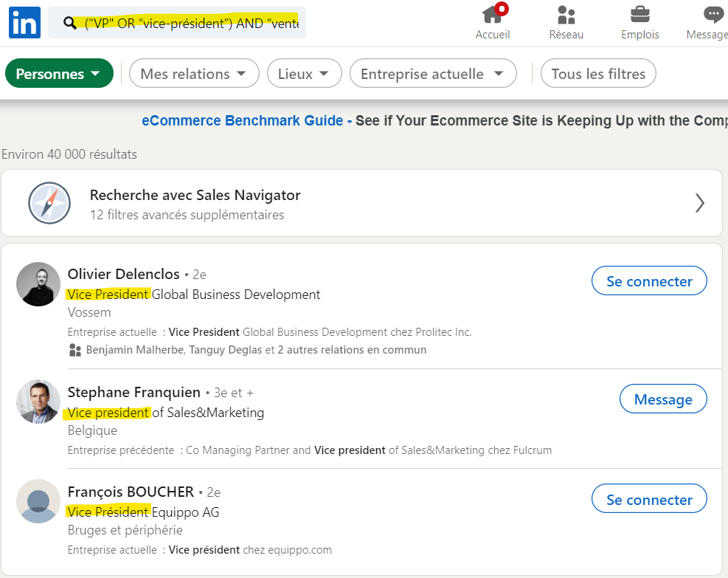Click 'Vice President Global Business Development' headline
Screen dimensions: 728x578
pyautogui.click(x=193, y=295)
